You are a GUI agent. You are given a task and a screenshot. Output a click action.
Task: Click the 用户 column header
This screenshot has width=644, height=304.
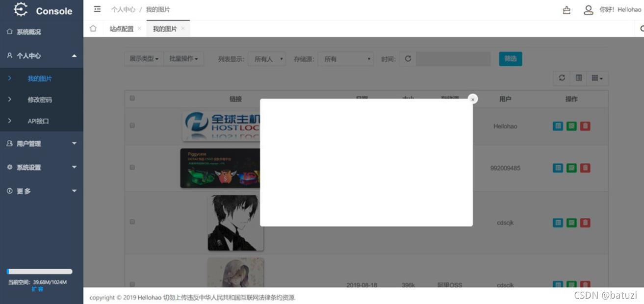click(x=505, y=99)
